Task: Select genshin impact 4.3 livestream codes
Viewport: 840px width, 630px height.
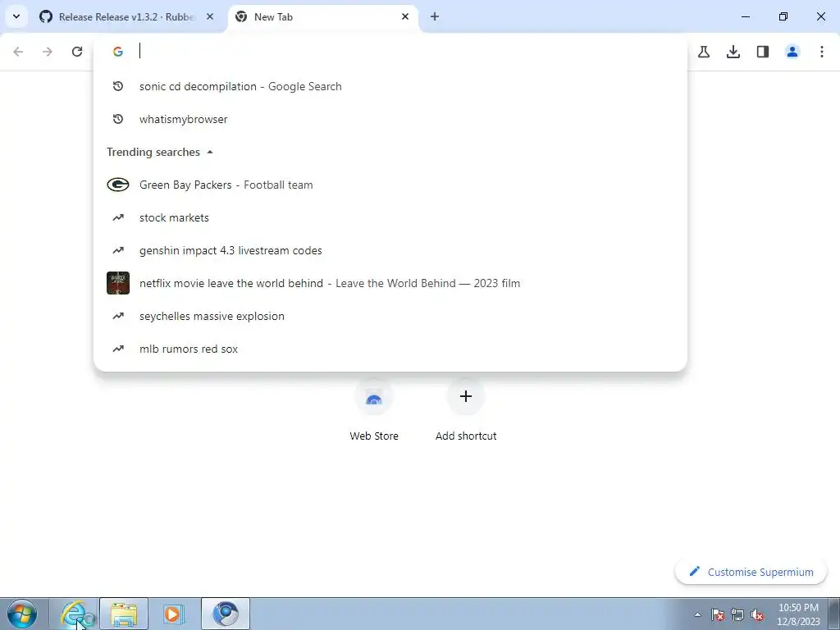Action: coord(390,250)
